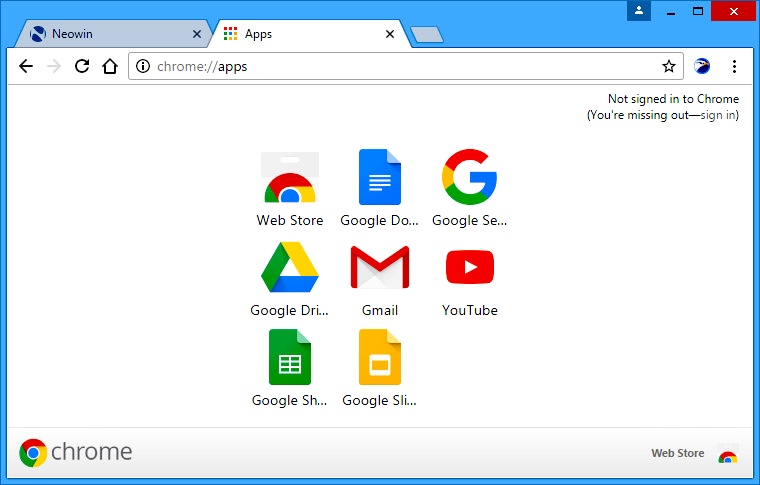Open the Chrome three-dot menu
Image resolution: width=760 pixels, height=485 pixels.
click(x=735, y=67)
